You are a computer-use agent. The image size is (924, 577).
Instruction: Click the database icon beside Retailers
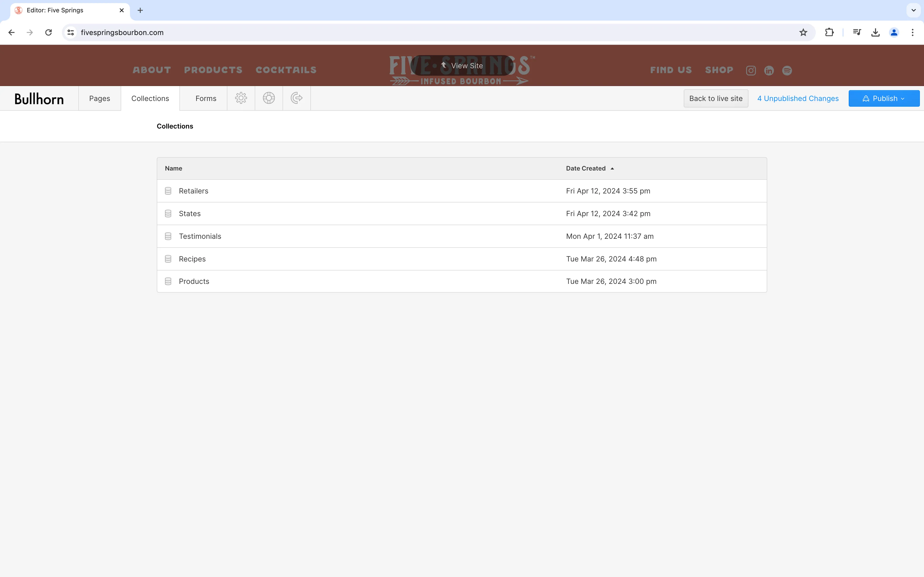coord(168,191)
